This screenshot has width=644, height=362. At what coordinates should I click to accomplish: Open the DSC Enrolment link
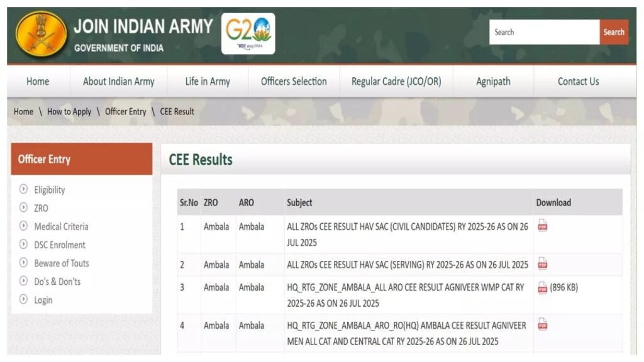point(60,245)
